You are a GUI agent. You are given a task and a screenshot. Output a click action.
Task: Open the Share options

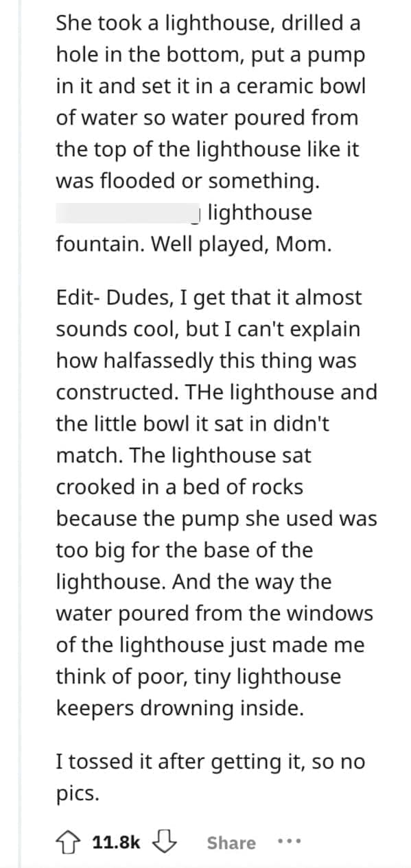tap(233, 843)
